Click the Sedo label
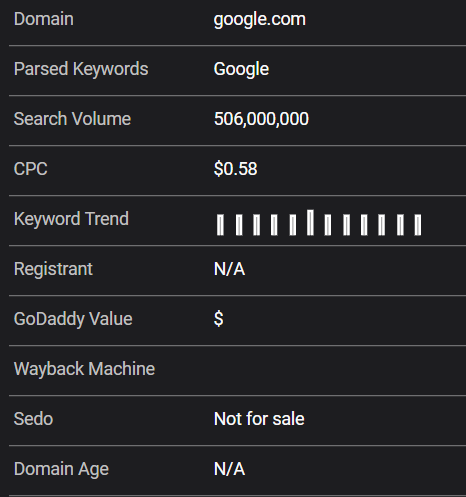The height and width of the screenshot is (497, 466). [33, 419]
